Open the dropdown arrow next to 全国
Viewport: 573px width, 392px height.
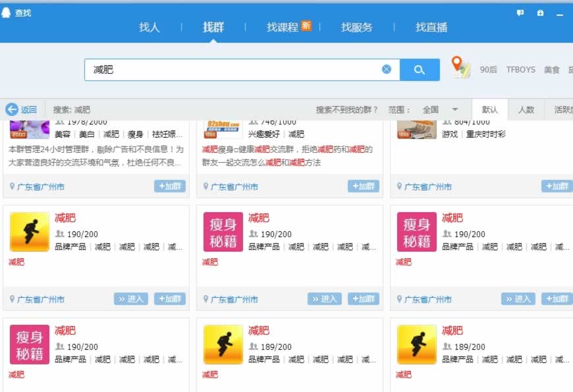pyautogui.click(x=456, y=109)
